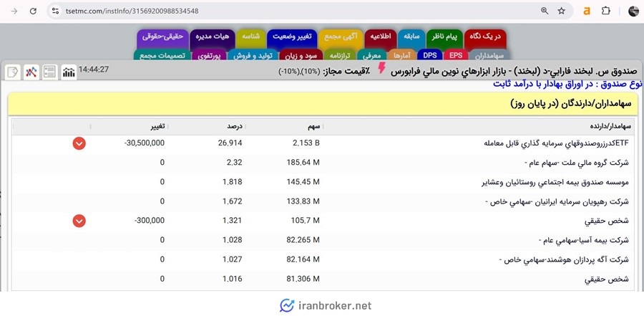
Task: Click the 26.914 percent value
Action: [x=230, y=143]
